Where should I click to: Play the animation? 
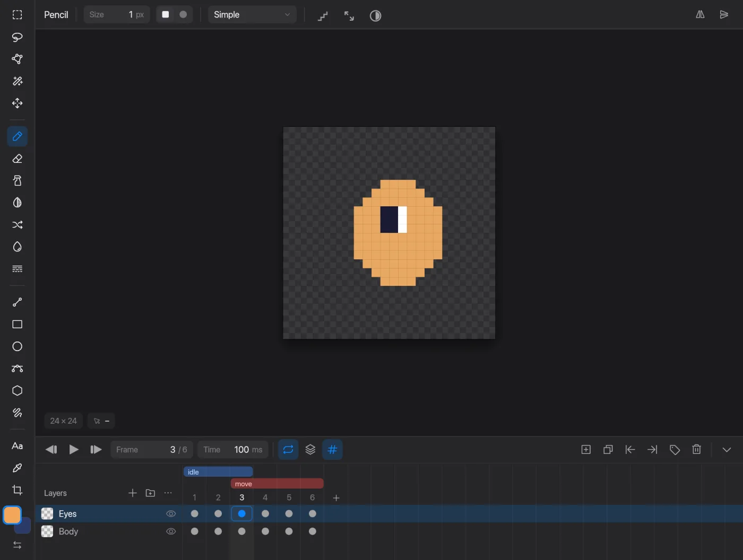74,450
